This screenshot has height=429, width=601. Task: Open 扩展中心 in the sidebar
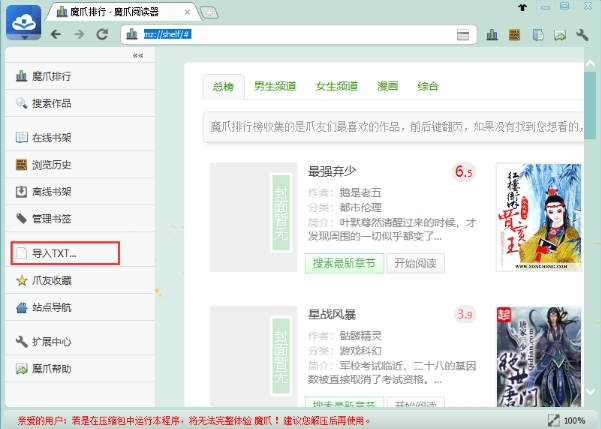coord(50,341)
